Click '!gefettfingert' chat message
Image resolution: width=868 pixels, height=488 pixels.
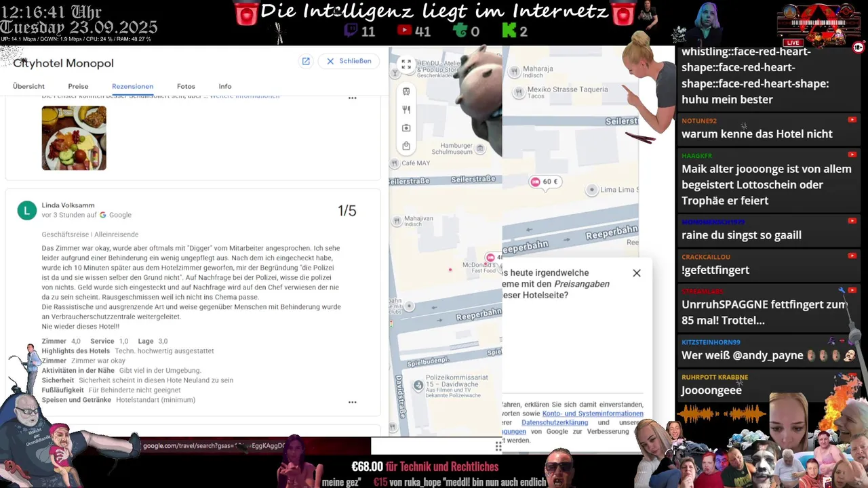point(715,270)
